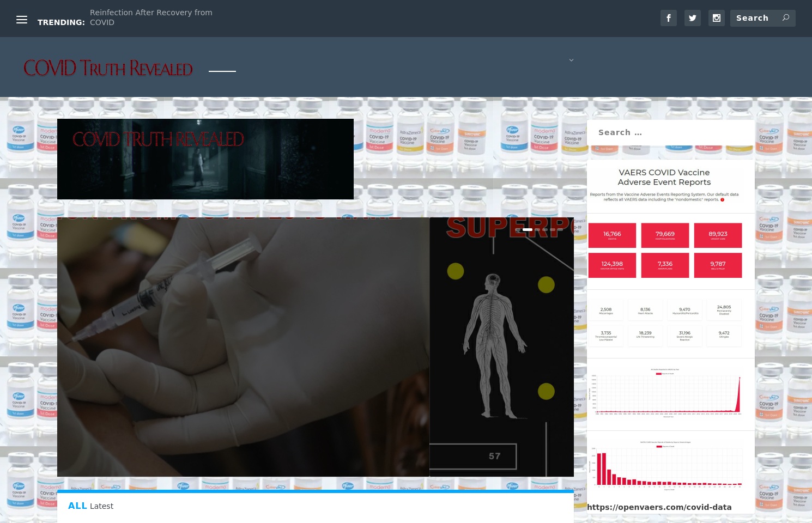
Task: Click the 8,136 heart attacks box
Action: (645, 311)
